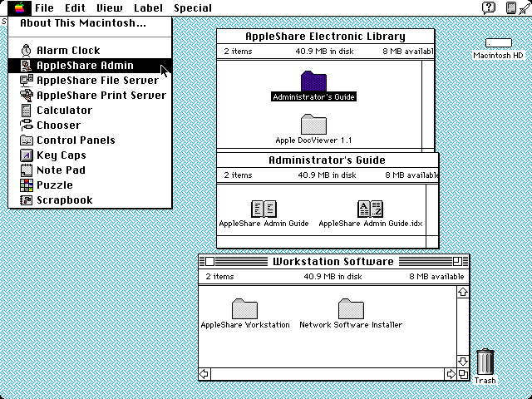This screenshot has height=399, width=532.
Task: Select the AppleShare Workstation folder icon
Action: (x=244, y=308)
